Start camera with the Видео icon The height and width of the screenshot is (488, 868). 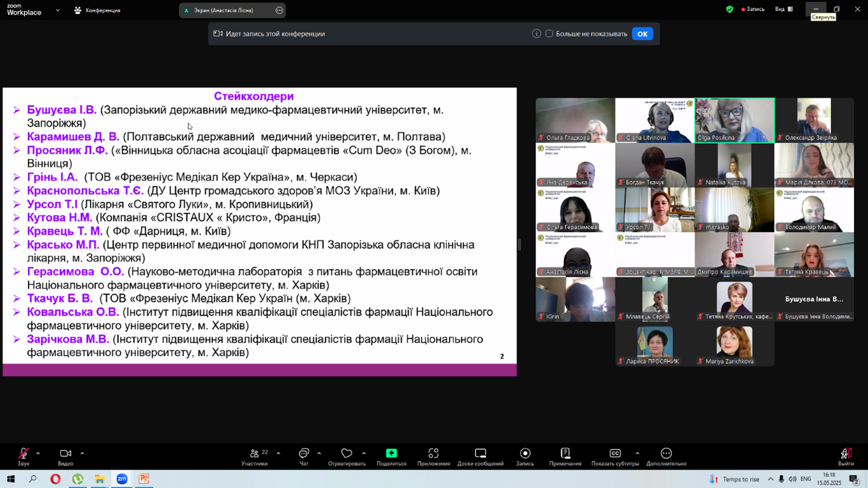tap(66, 453)
